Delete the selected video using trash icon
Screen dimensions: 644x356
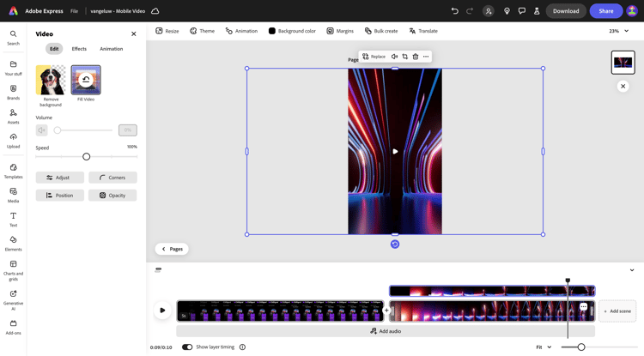click(x=416, y=57)
